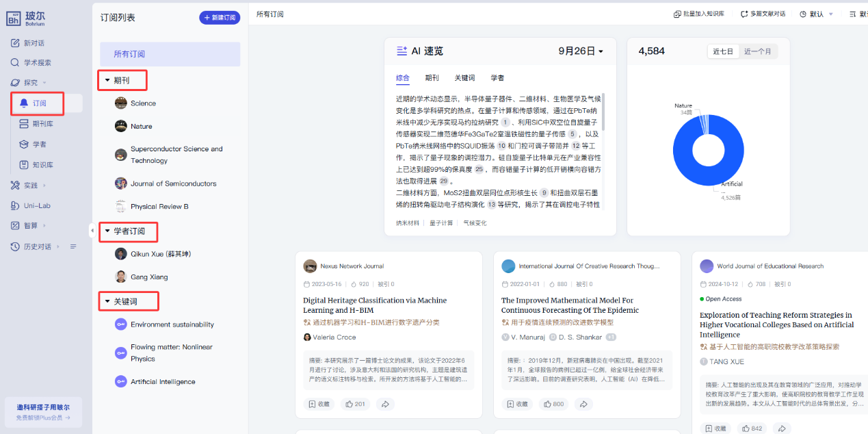Image resolution: width=868 pixels, height=434 pixels.
Task: Select the 近七日 time range
Action: pos(723,52)
